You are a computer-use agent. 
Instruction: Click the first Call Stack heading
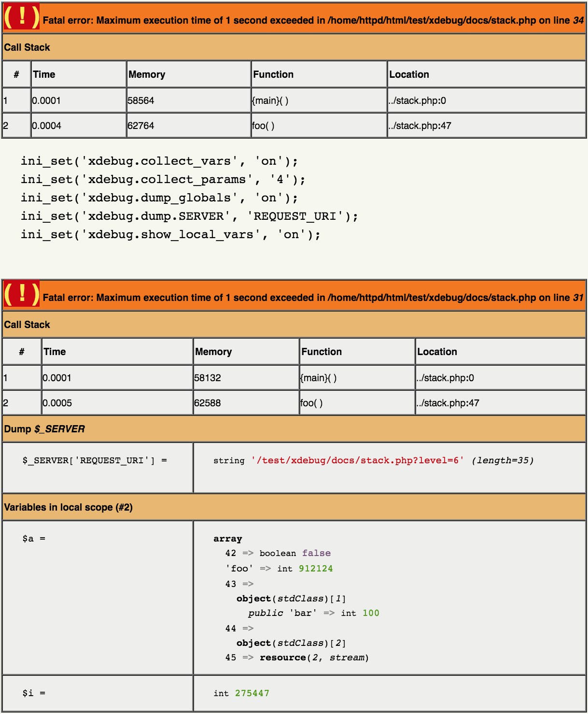click(x=27, y=47)
